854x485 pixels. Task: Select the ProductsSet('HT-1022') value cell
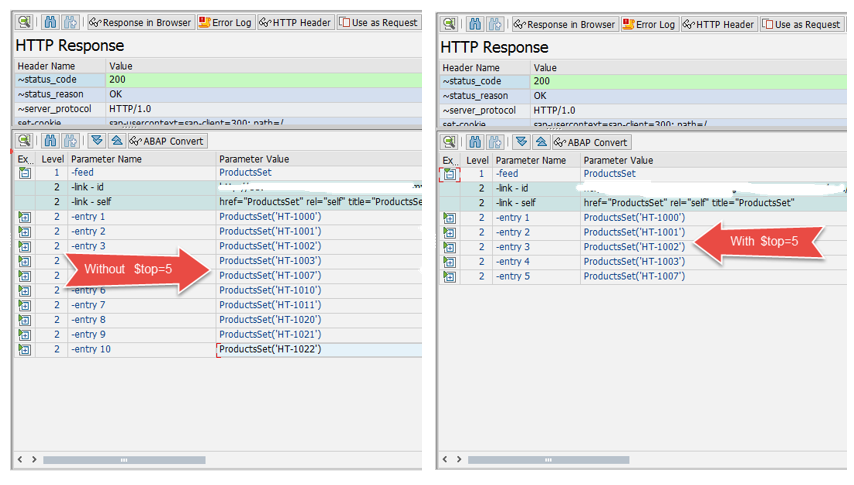pos(270,350)
